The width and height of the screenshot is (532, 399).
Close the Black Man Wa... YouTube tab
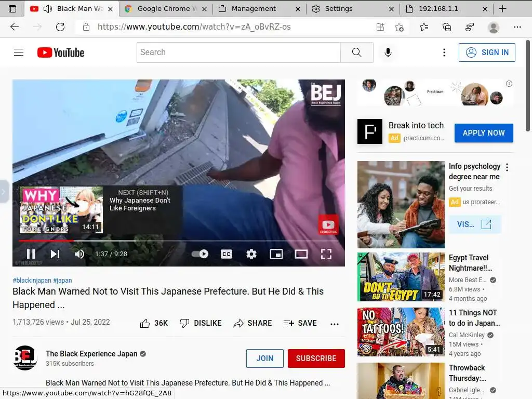click(110, 9)
